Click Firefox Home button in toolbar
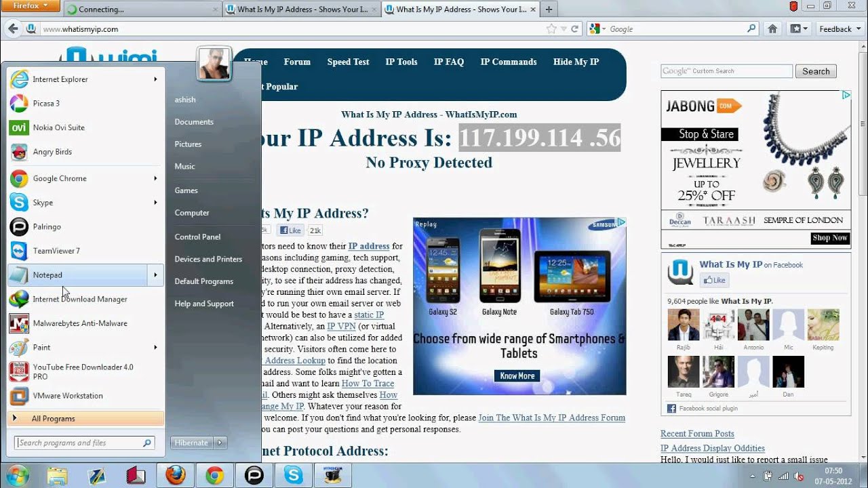 [772, 29]
